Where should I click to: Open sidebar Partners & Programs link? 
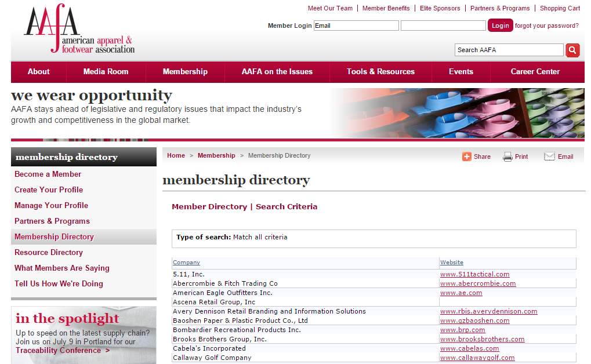pyautogui.click(x=52, y=221)
